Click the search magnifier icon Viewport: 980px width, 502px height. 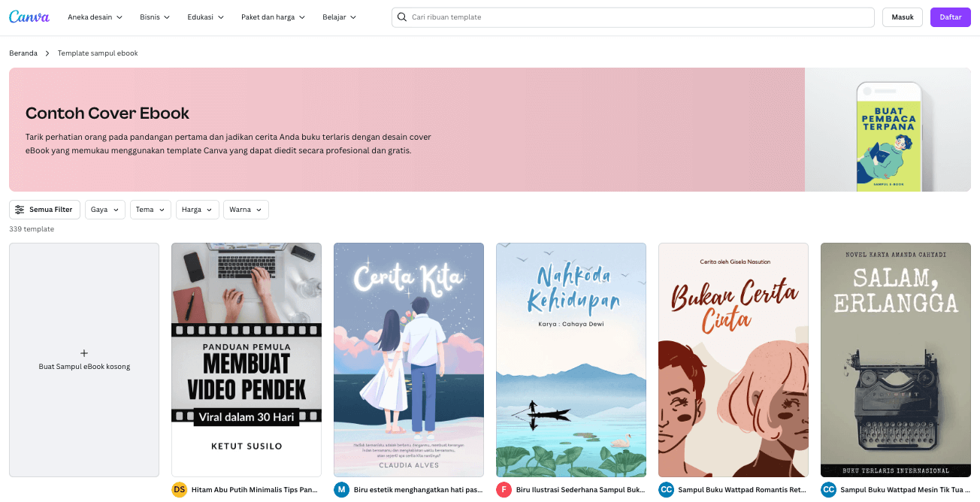[402, 17]
